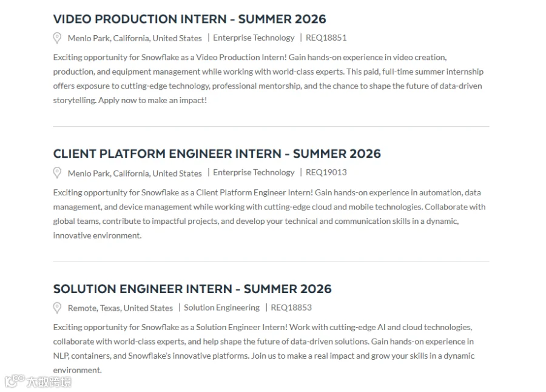Screen dimensions: 546x392
Task: Click the Chinese watermark text at bottom-left
Action: pos(49,382)
